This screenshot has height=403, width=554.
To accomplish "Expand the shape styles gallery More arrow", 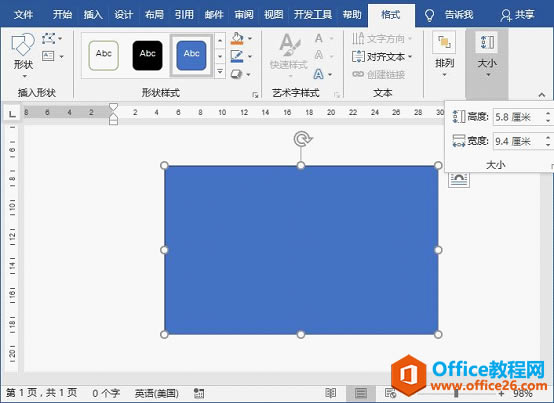I will click(220, 72).
